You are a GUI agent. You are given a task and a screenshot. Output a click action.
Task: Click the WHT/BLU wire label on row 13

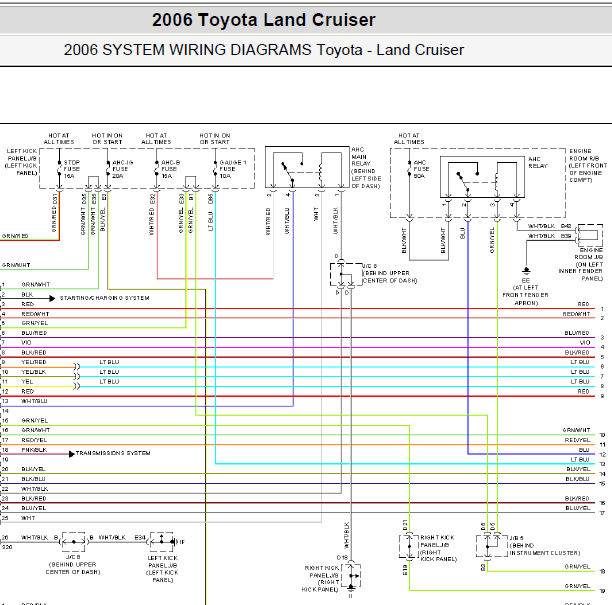[x=34, y=401]
